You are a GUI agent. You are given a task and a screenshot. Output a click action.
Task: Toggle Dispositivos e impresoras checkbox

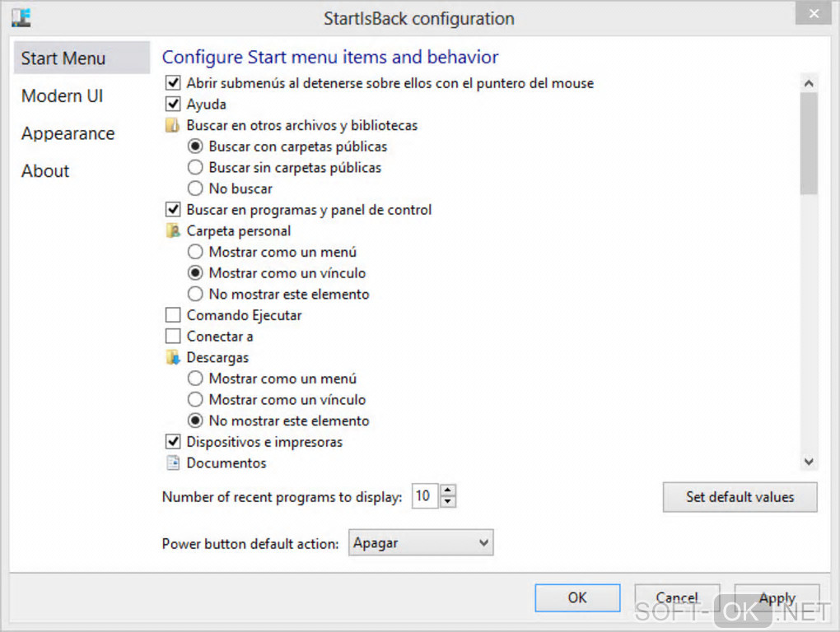172,441
